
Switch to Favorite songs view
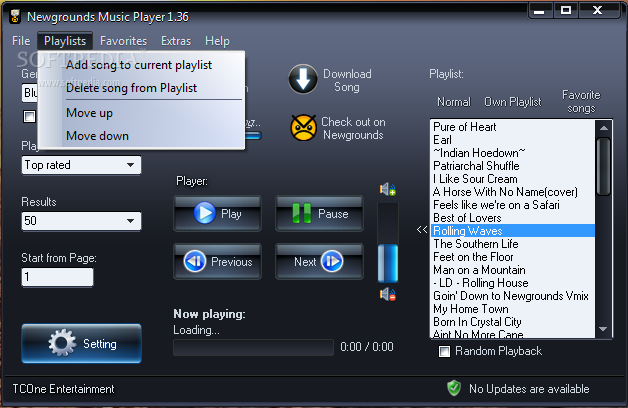tap(581, 101)
